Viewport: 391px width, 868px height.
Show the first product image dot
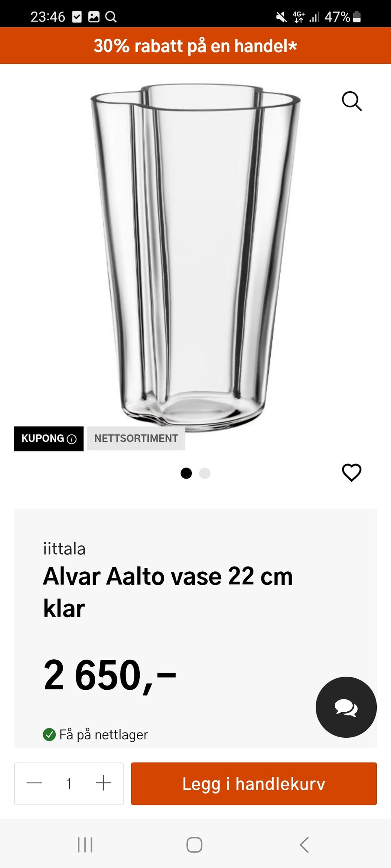coord(186,473)
